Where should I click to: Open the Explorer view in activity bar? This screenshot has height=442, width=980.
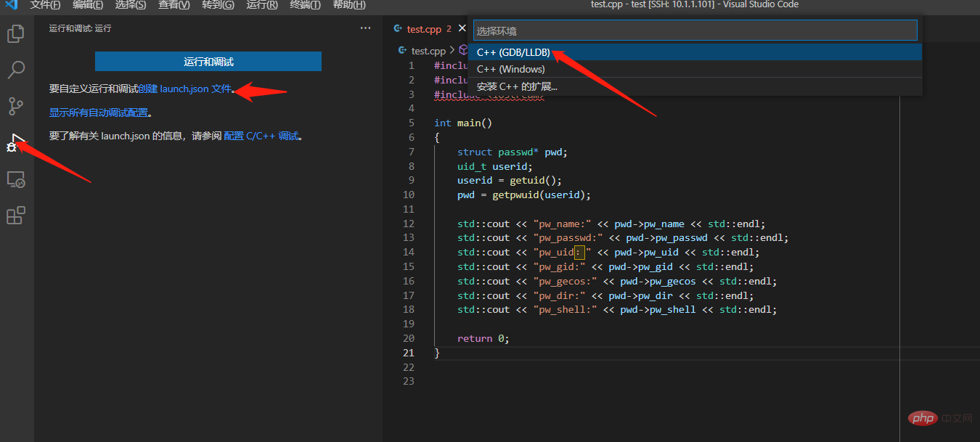pos(15,33)
